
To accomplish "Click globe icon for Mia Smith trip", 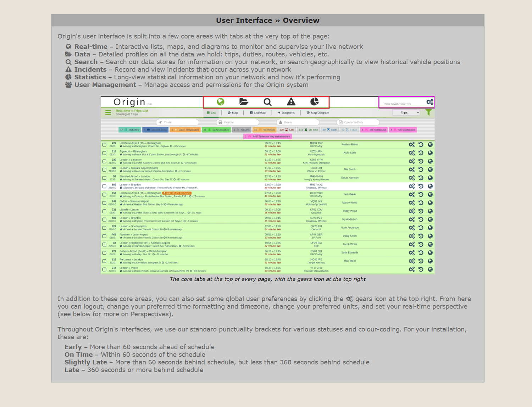I will [430, 169].
